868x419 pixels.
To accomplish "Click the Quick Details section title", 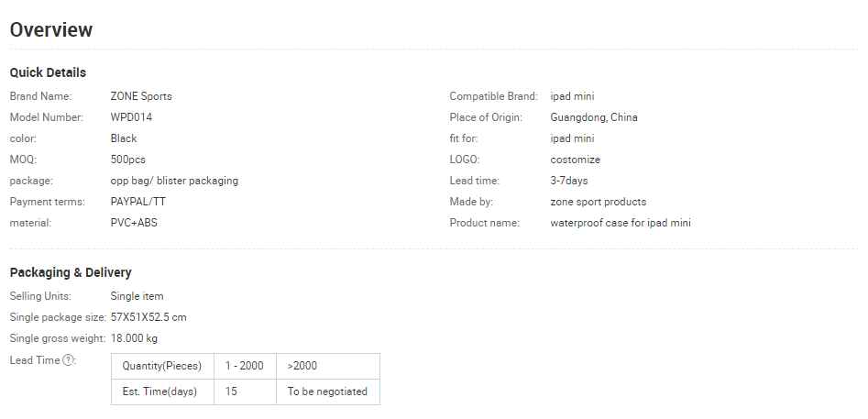I will [48, 72].
